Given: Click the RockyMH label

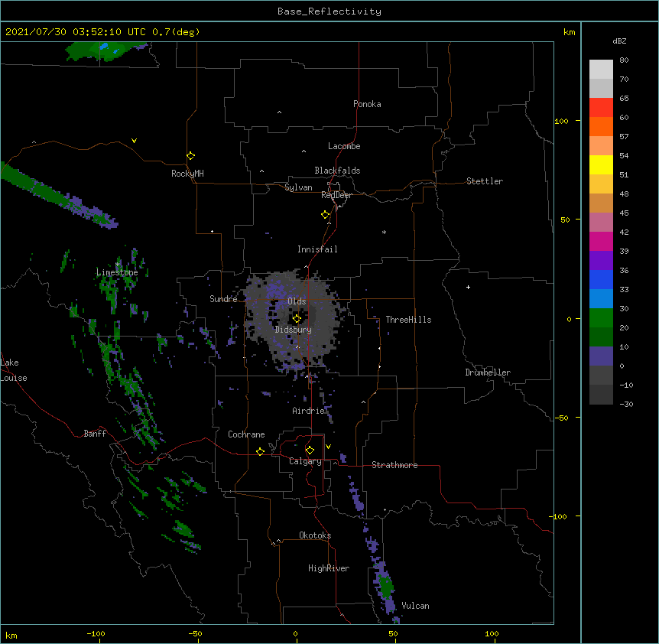Looking at the screenshot, I should click(187, 174).
